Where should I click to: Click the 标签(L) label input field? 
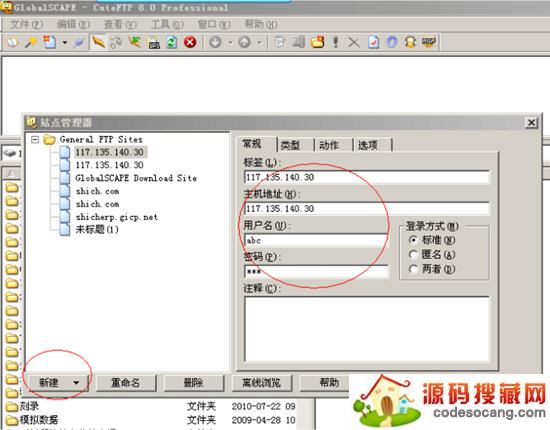coord(367,177)
